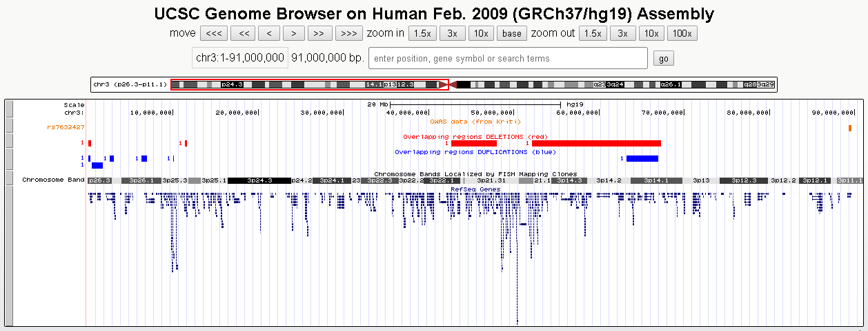The width and height of the screenshot is (868, 331).
Task: Open the RefSeq Genes track title
Action: (475, 189)
